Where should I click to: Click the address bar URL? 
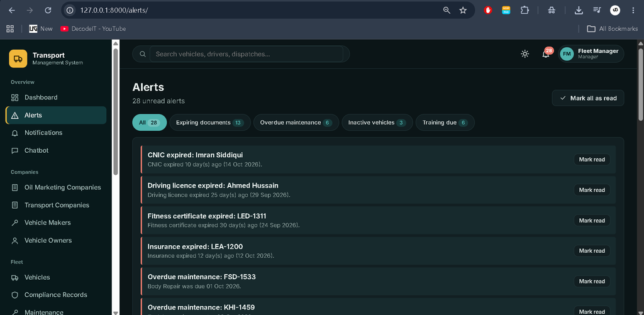114,10
